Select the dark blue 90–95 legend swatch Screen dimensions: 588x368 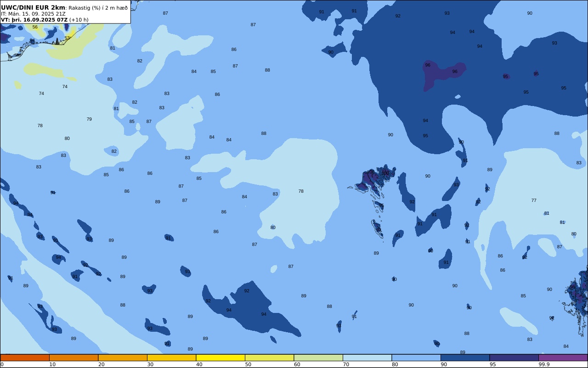click(x=465, y=357)
